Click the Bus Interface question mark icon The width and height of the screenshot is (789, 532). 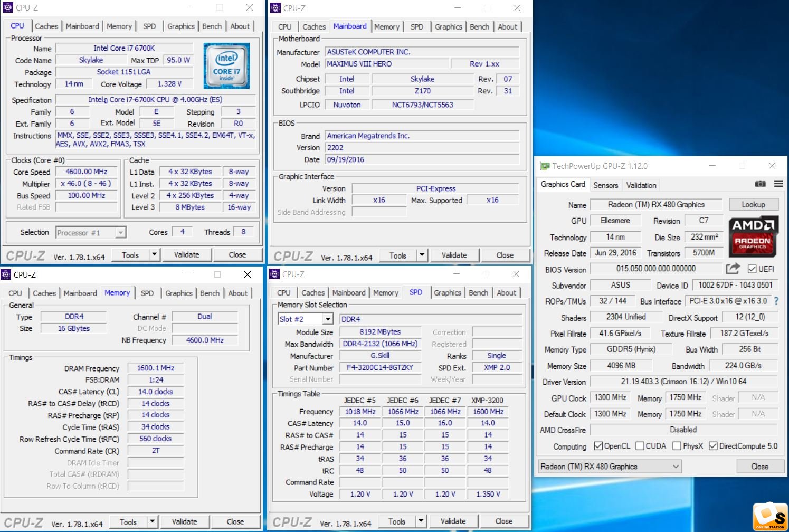tap(776, 301)
